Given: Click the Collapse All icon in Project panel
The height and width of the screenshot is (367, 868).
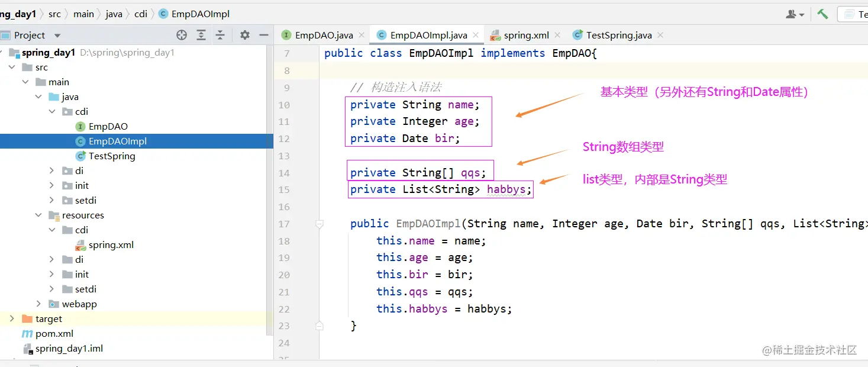Looking at the screenshot, I should click(220, 35).
